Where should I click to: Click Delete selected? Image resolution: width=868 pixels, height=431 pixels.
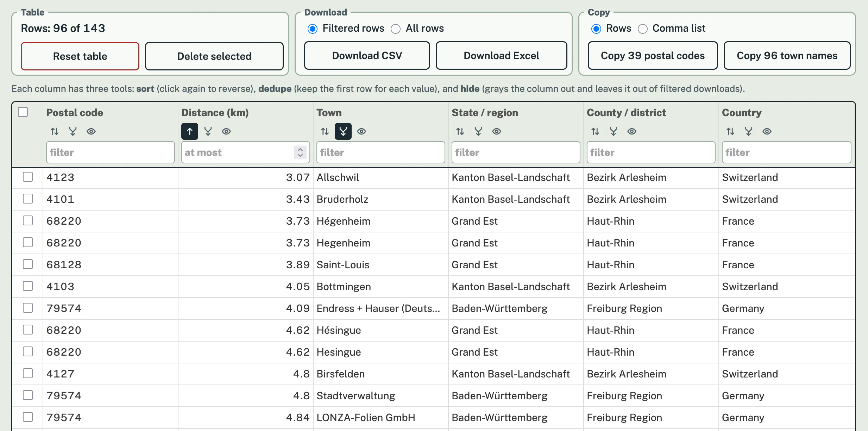[x=214, y=56]
